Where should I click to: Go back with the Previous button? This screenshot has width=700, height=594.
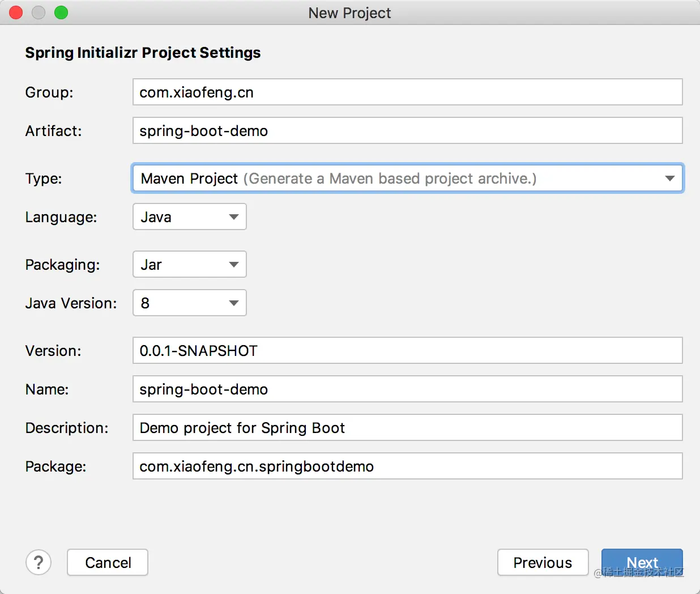tap(543, 562)
